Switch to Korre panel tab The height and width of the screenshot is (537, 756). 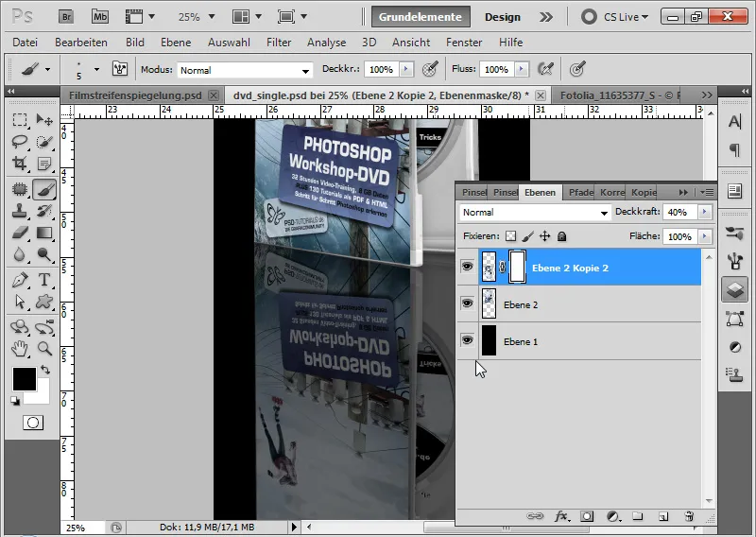pyautogui.click(x=611, y=193)
